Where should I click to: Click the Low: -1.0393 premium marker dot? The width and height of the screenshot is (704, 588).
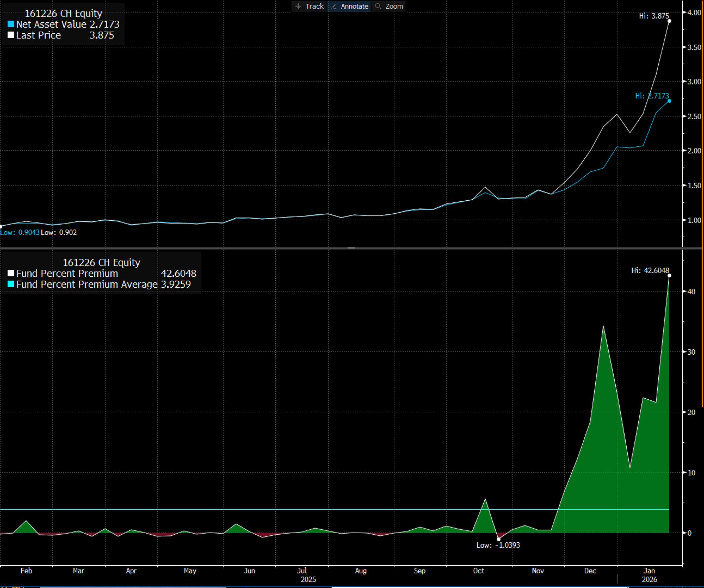(x=499, y=539)
